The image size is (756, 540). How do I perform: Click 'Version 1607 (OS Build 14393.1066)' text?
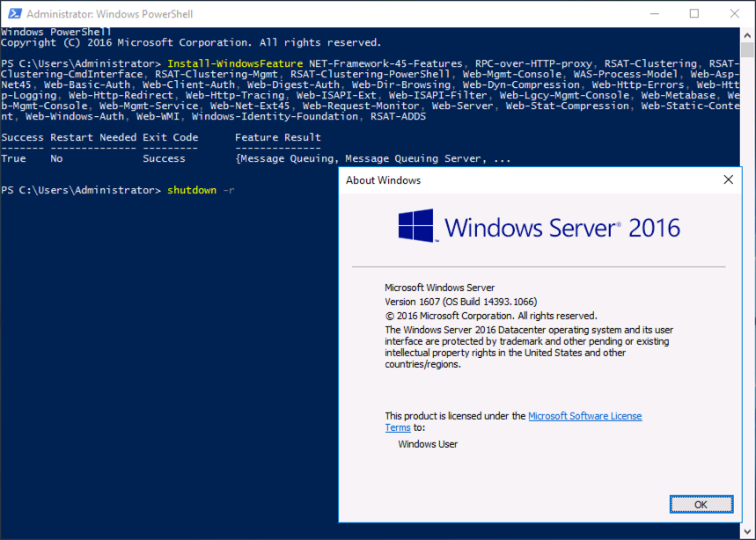tap(461, 302)
